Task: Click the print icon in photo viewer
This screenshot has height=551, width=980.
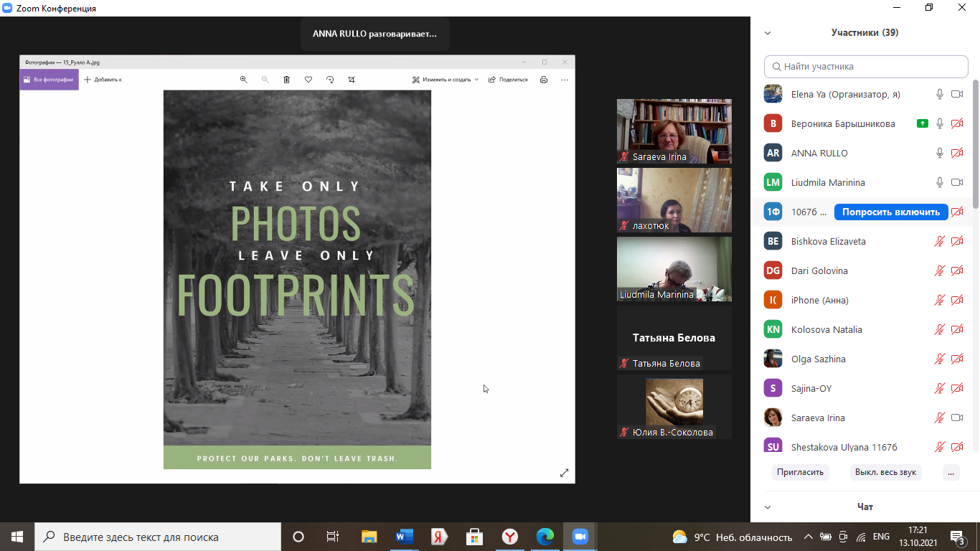Action: [x=544, y=80]
